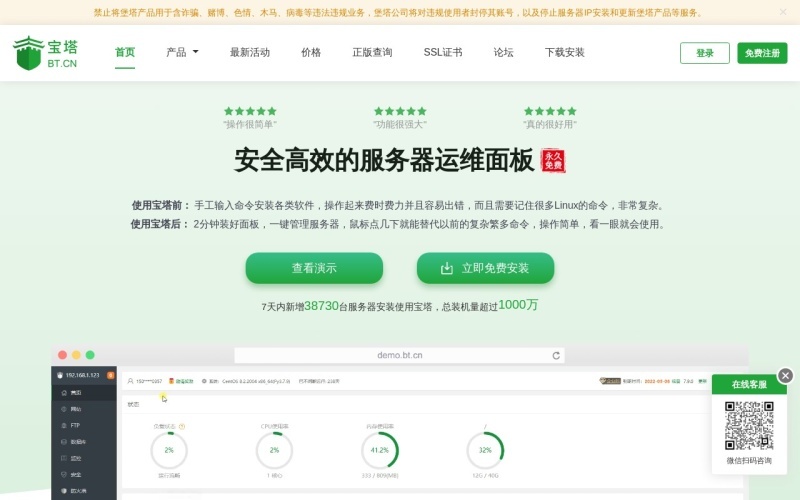Select the monitoring item in demo sidebar
This screenshot has width=800, height=500.
84,458
